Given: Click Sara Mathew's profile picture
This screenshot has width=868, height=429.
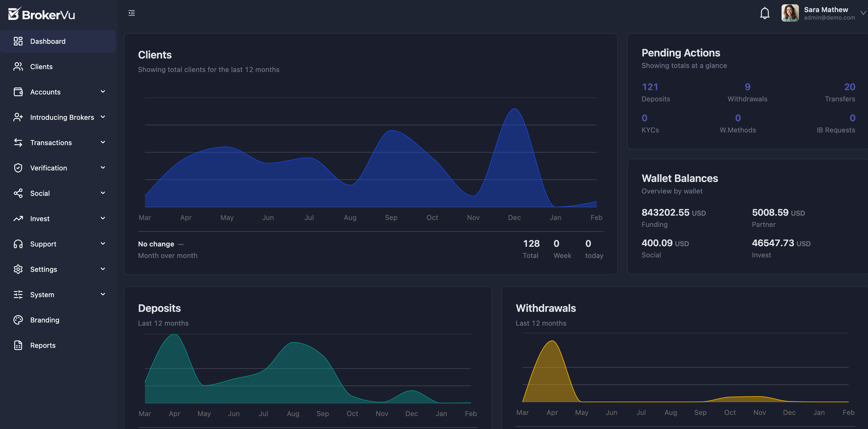Looking at the screenshot, I should (x=790, y=14).
